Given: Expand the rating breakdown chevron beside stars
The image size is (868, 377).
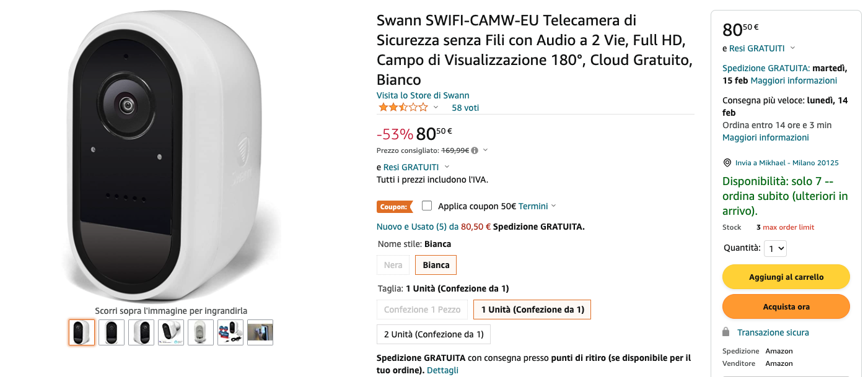Looking at the screenshot, I should tap(436, 108).
